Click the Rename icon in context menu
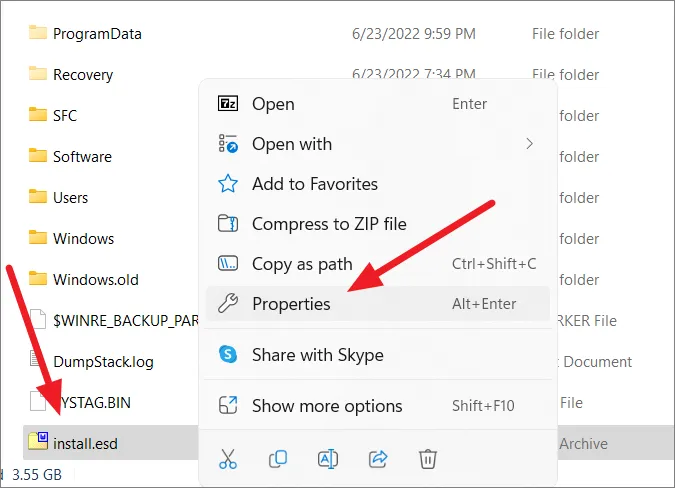The height and width of the screenshot is (488, 675). 328,459
